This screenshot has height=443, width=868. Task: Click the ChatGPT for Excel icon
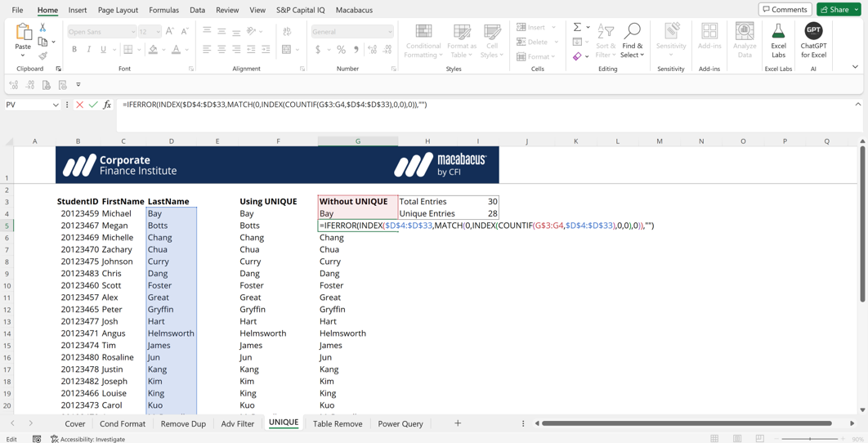click(813, 33)
